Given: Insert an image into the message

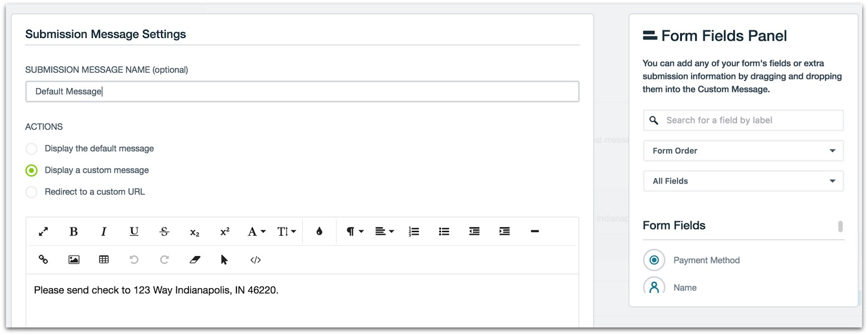Looking at the screenshot, I should (74, 260).
